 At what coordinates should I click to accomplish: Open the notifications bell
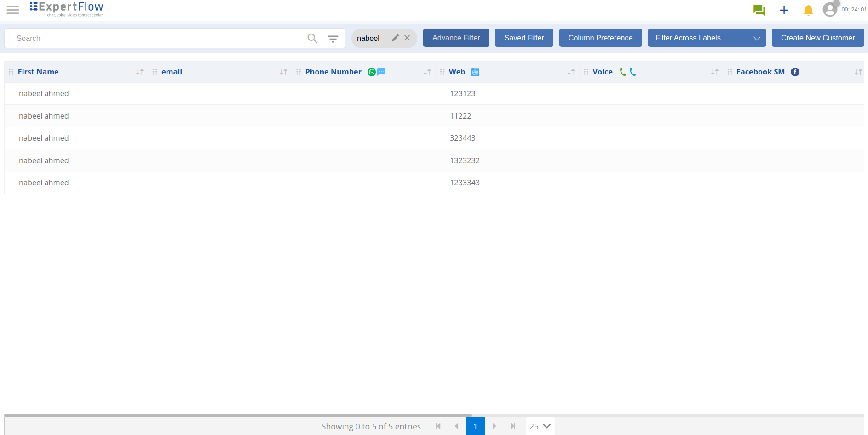tap(808, 10)
